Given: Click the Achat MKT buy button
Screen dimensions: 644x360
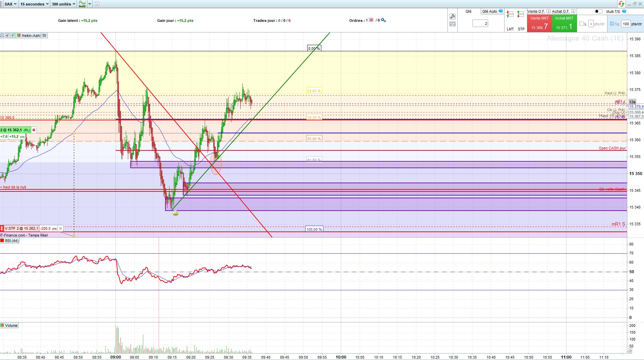Looking at the screenshot, I should click(x=564, y=23).
